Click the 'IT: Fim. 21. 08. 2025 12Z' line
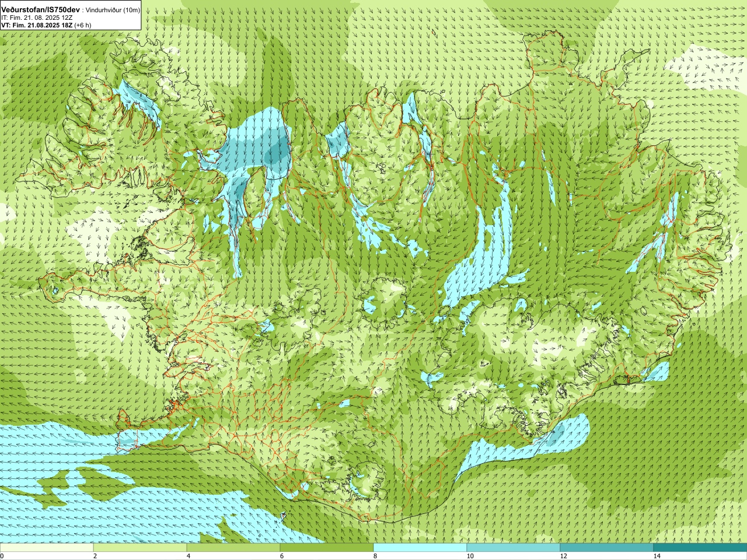This screenshot has height=560, width=747. pyautogui.click(x=37, y=17)
